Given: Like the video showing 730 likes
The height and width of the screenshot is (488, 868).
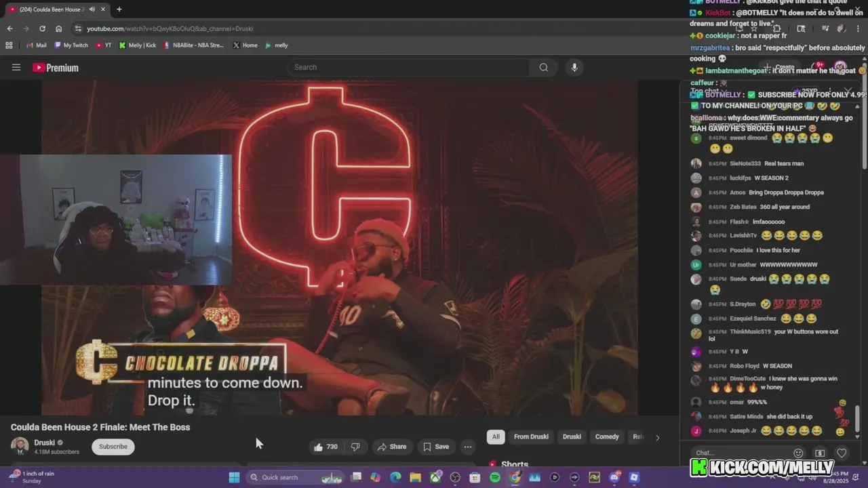Looking at the screenshot, I should (325, 447).
